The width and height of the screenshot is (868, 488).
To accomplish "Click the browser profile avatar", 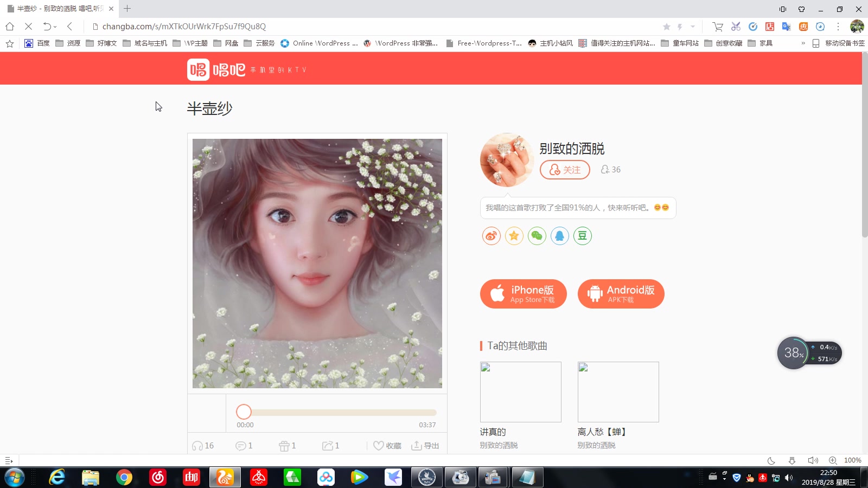I will coord(857,26).
